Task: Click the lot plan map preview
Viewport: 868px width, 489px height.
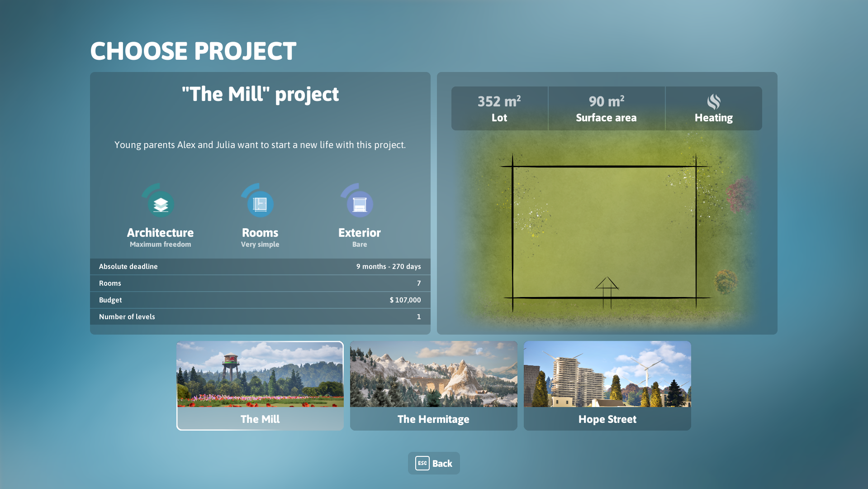Action: (x=607, y=231)
